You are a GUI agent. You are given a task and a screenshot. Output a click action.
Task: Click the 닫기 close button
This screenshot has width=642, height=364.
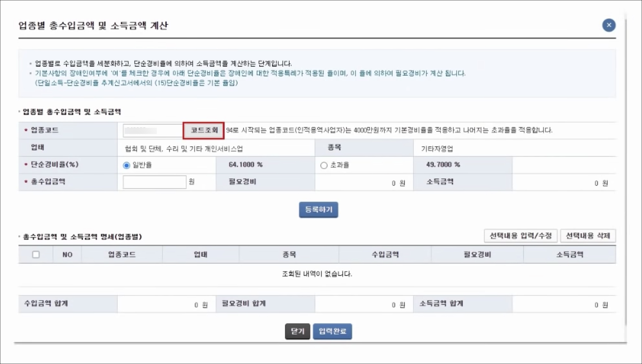298,331
